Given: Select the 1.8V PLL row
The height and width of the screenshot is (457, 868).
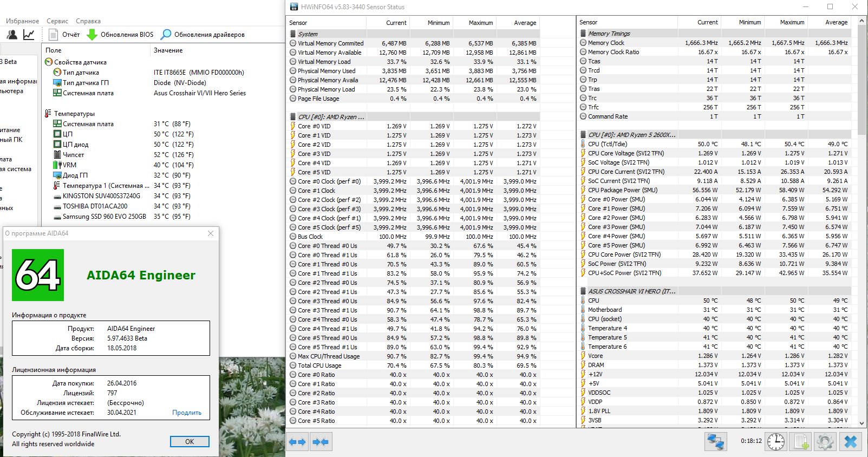Looking at the screenshot, I should coord(714,411).
